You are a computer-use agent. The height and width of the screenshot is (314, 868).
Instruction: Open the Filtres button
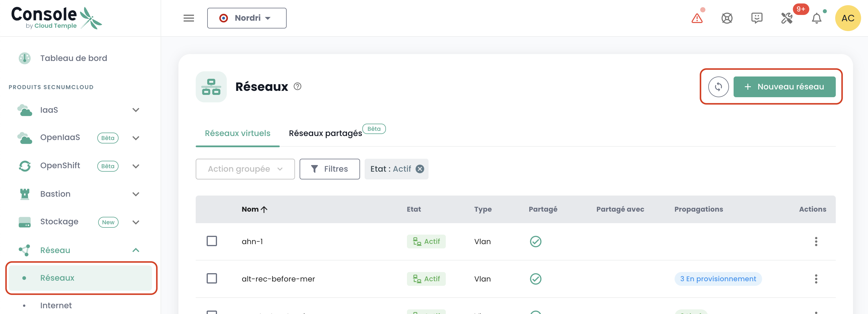coord(329,169)
